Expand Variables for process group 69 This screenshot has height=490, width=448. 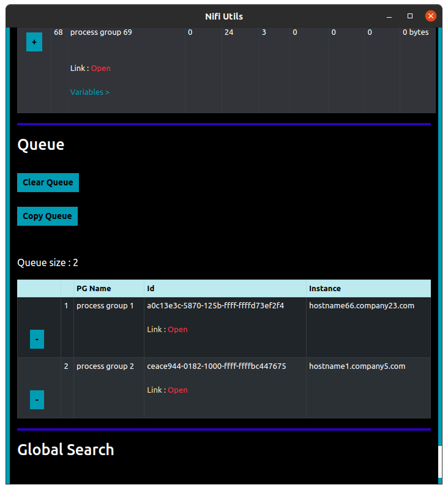point(90,92)
